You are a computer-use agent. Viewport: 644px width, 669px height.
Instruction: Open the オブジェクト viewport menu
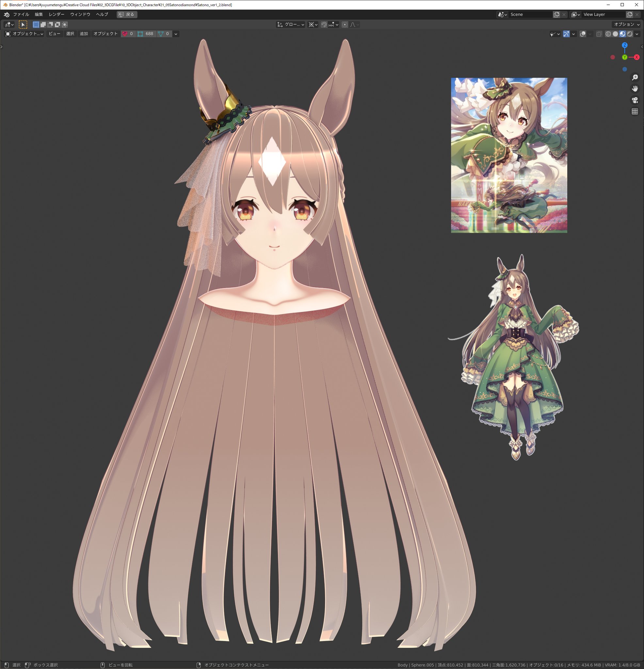coord(105,34)
